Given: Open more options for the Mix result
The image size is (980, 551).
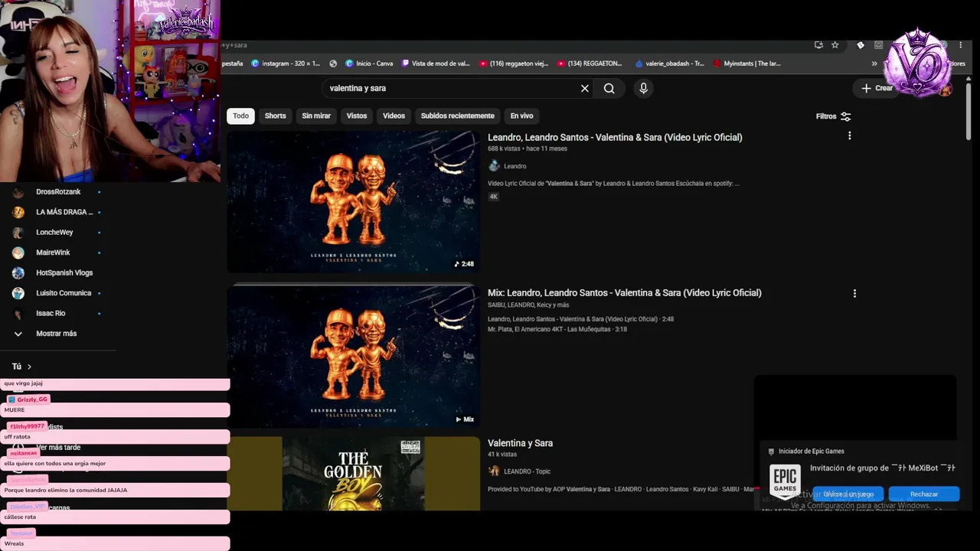Looking at the screenshot, I should 854,293.
